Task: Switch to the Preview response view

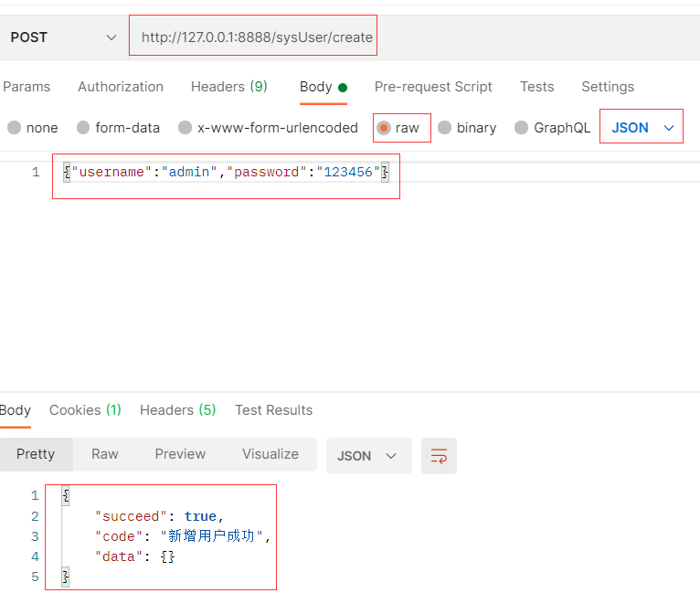Action: [x=180, y=454]
